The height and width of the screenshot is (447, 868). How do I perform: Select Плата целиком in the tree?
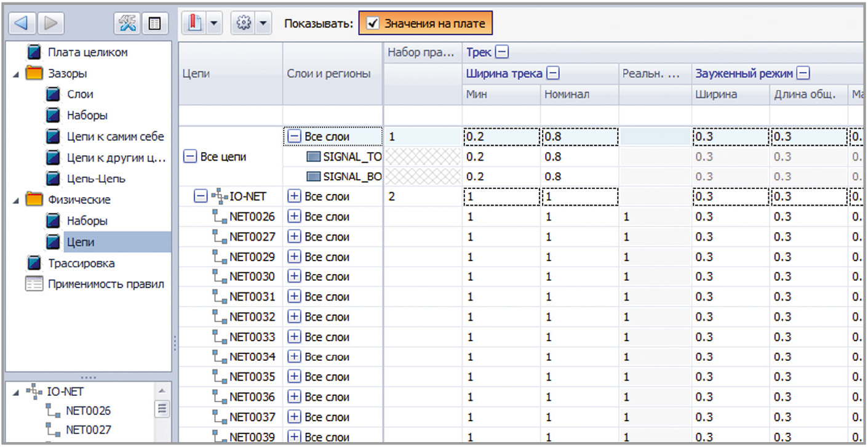click(x=87, y=52)
